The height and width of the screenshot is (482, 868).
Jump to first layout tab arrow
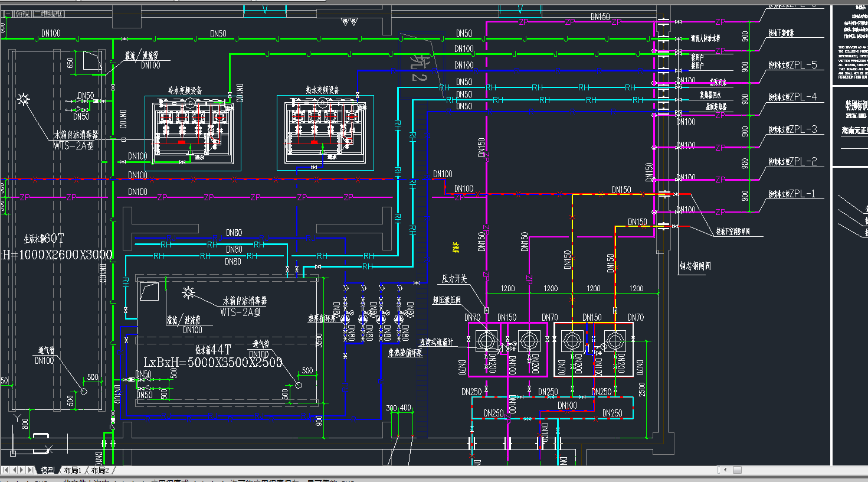click(x=6, y=470)
